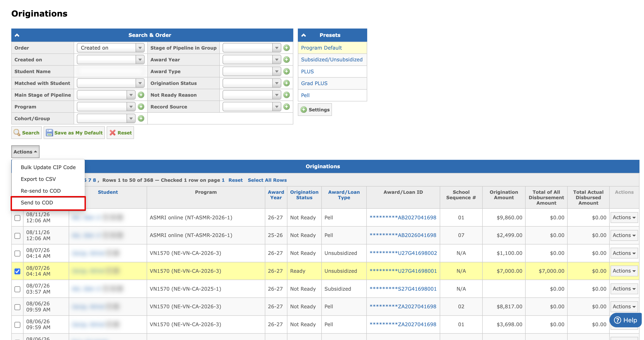Viewport: 644px width, 340px height.
Task: Check the Subsidized row dated 08/07/26 03:57 AM
Action: coord(17,289)
